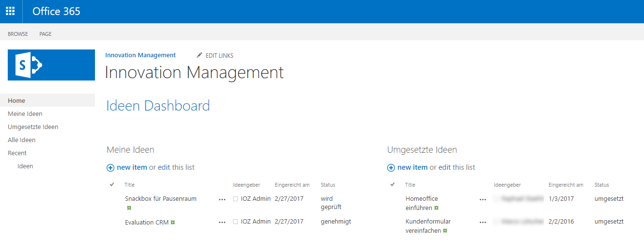This screenshot has height=242, width=644.
Task: Open the BROWSE ribbon tab
Action: tap(18, 34)
